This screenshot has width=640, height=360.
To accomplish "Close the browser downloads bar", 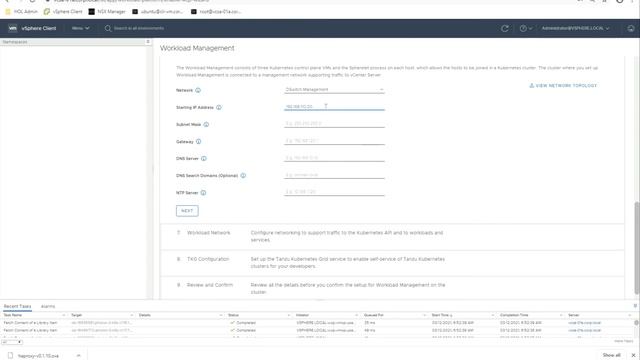I will [633, 355].
